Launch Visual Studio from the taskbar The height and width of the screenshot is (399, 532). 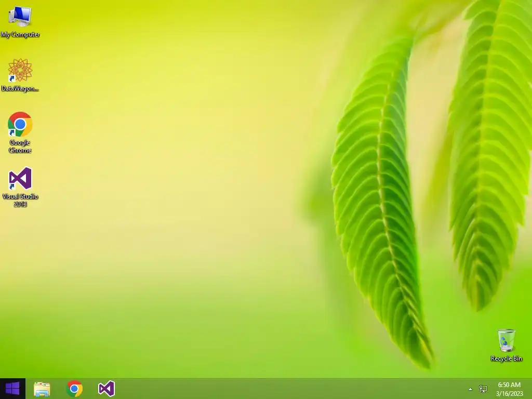(x=107, y=389)
